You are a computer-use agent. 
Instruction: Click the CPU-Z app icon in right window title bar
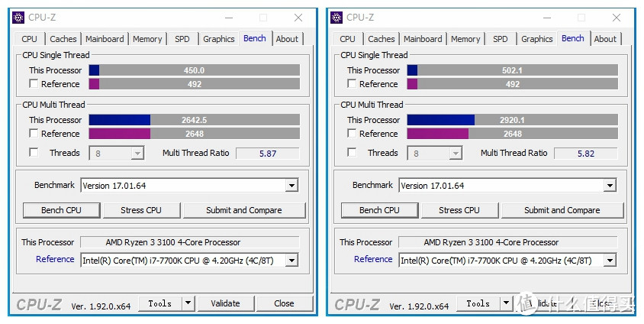336,18
